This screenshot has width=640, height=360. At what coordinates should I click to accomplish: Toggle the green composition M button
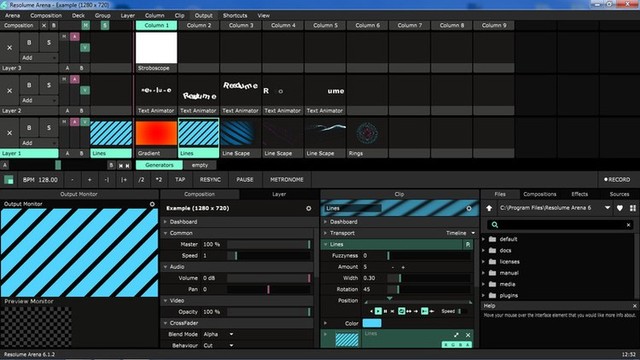coord(85,25)
